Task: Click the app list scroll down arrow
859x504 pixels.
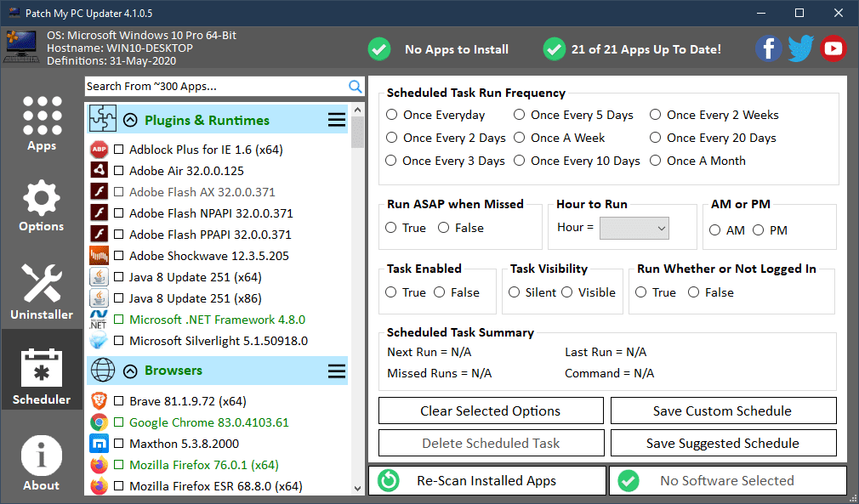Action: pos(358,488)
